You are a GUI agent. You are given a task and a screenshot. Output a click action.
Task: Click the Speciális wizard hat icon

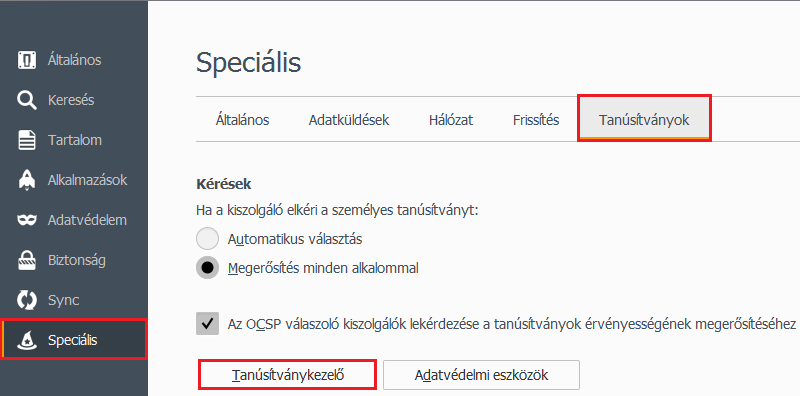tap(27, 340)
